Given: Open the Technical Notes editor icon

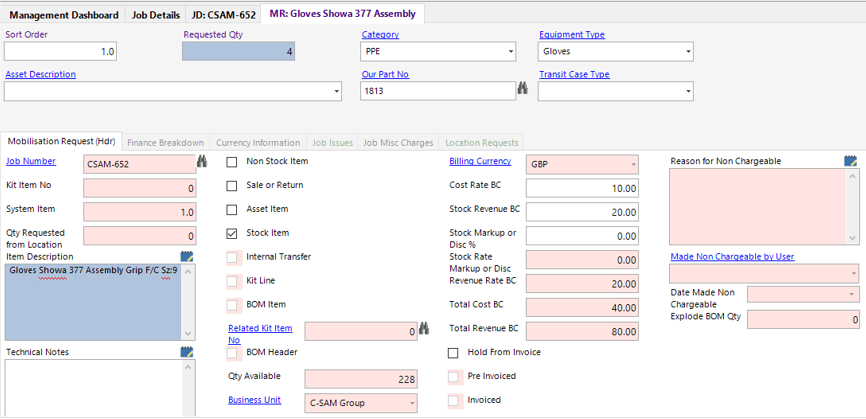Looking at the screenshot, I should 187,352.
